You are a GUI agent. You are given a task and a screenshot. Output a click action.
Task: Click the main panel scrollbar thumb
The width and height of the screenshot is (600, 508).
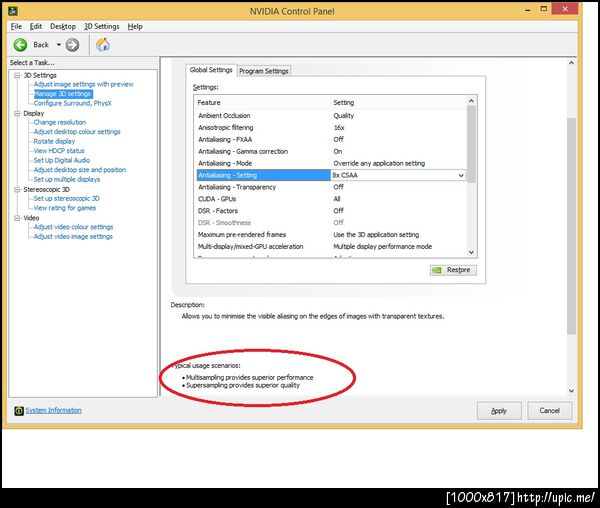tap(571, 226)
